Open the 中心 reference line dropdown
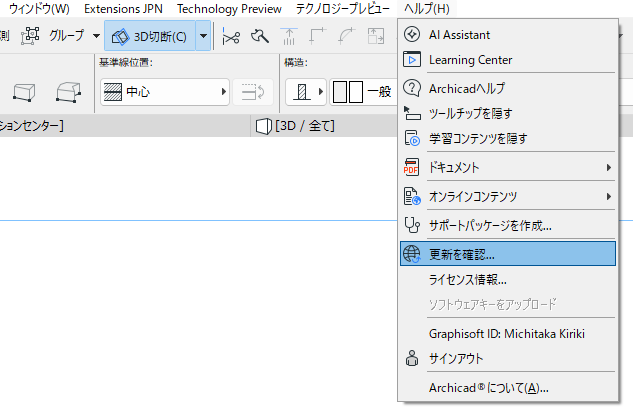The image size is (633, 417). [x=165, y=92]
